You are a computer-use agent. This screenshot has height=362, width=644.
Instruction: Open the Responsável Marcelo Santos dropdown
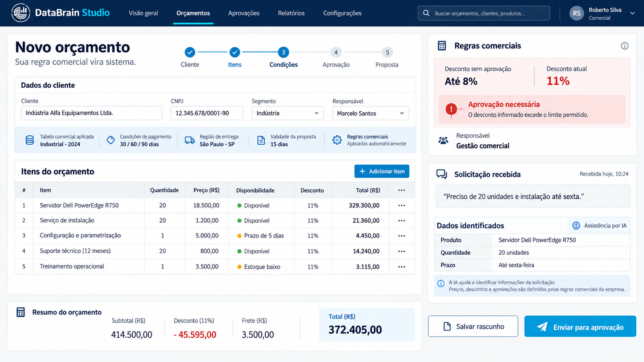tap(371, 113)
